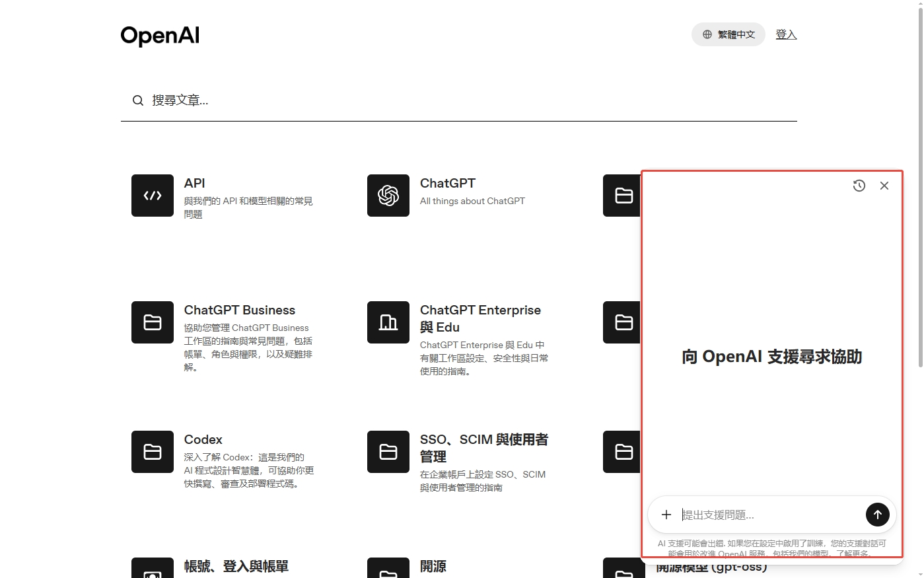
Task: Click the ChatGPT logo icon
Action: click(x=388, y=196)
